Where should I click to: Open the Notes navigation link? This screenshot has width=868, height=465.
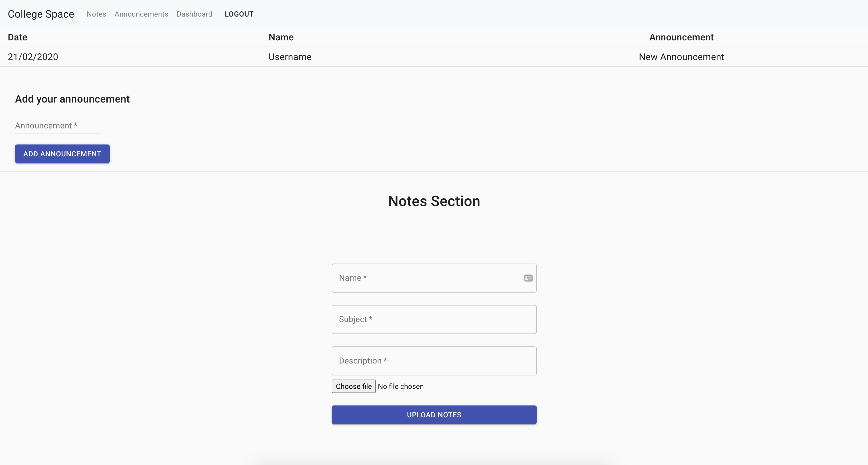[96, 14]
